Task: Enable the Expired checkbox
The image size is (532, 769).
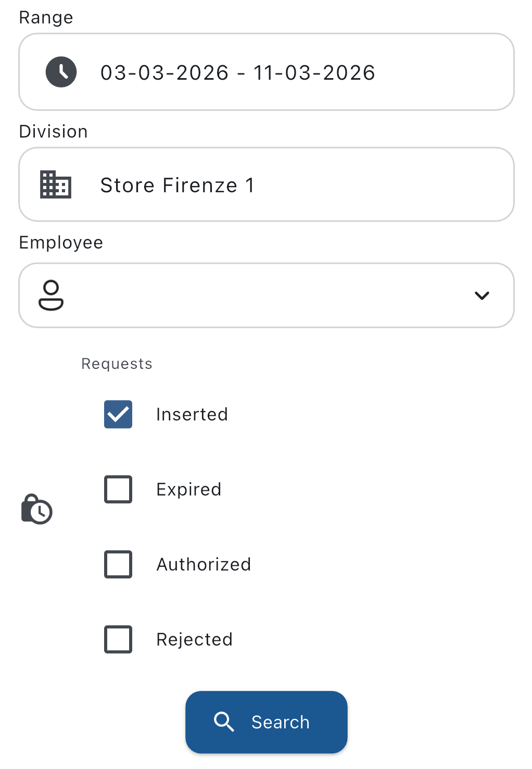Action: 118,489
